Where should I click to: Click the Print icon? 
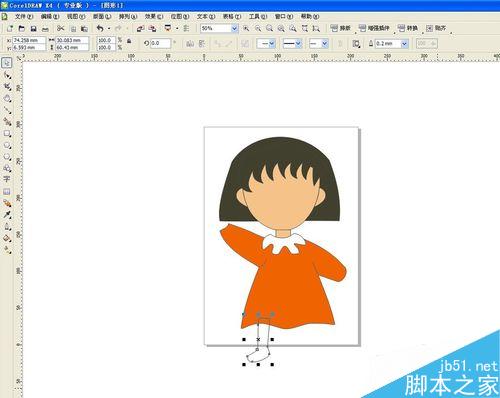45,29
